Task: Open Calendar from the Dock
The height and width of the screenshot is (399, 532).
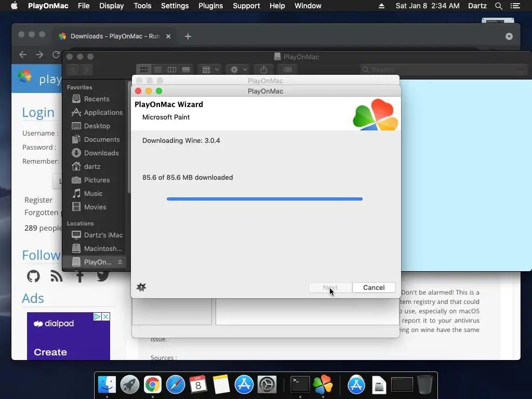Action: [198, 385]
